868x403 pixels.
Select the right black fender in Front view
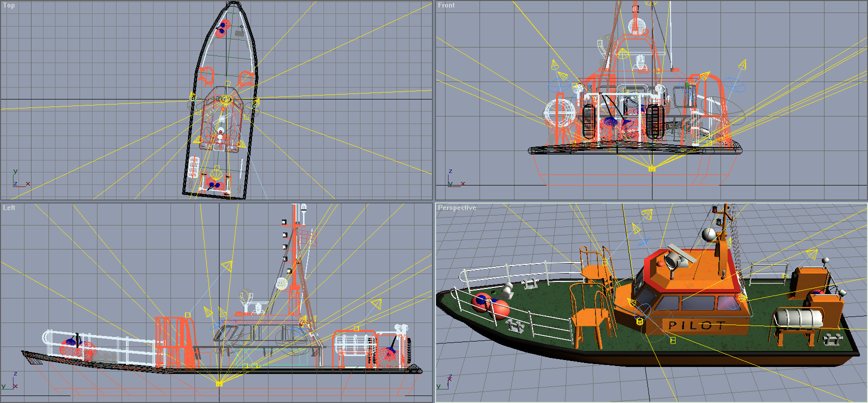click(x=654, y=121)
